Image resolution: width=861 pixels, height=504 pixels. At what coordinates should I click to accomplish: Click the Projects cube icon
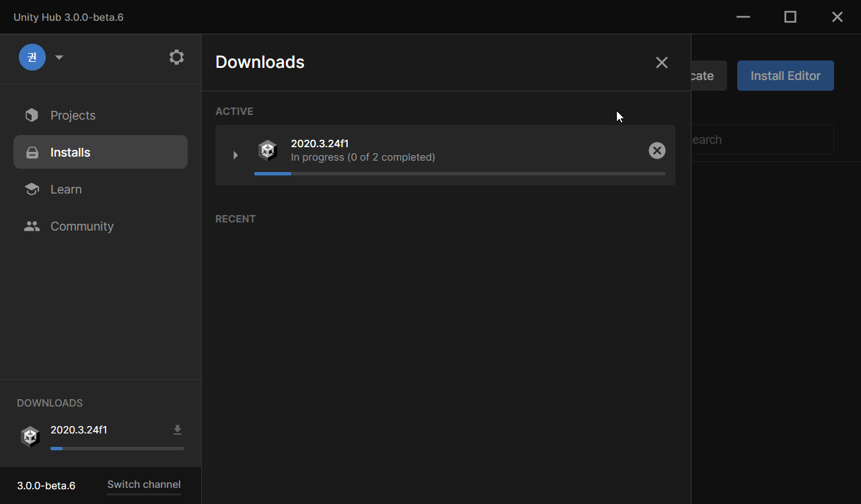[32, 116]
